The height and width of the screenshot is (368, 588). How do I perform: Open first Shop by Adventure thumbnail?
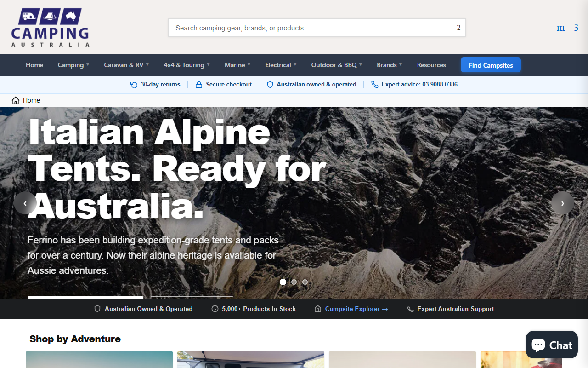(x=99, y=360)
